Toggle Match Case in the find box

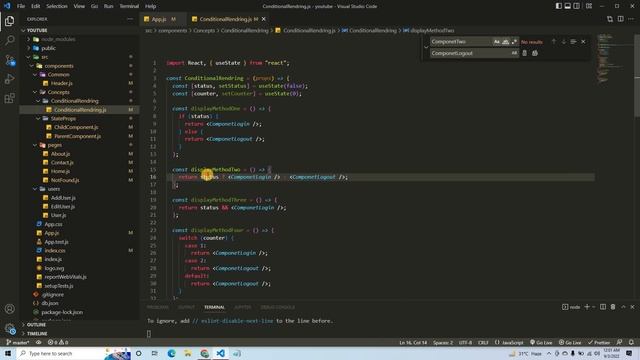pyautogui.click(x=497, y=42)
